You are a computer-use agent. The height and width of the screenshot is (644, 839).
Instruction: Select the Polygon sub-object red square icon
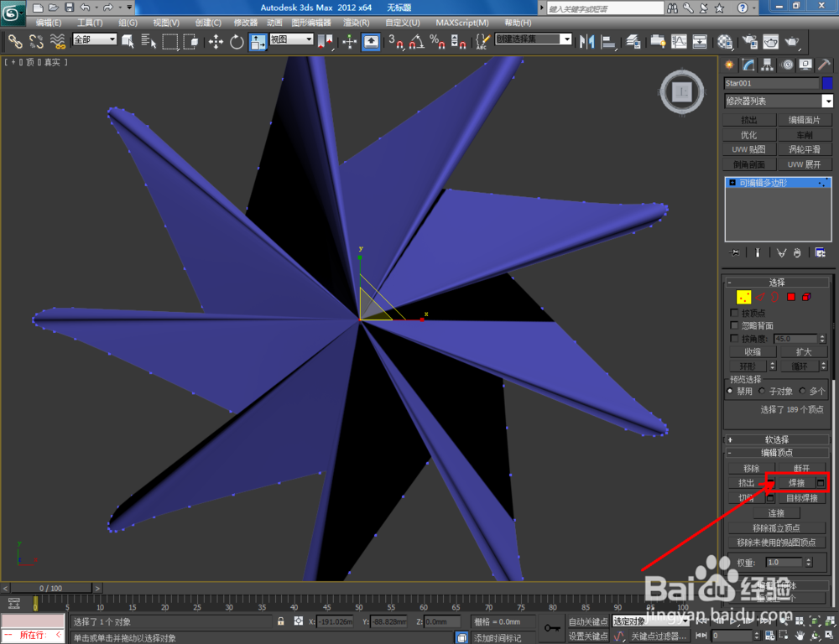791,297
